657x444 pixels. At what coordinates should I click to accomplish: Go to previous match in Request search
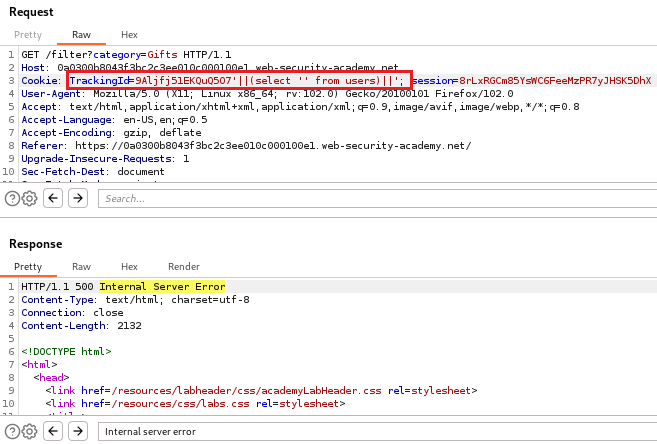pyautogui.click(x=53, y=198)
